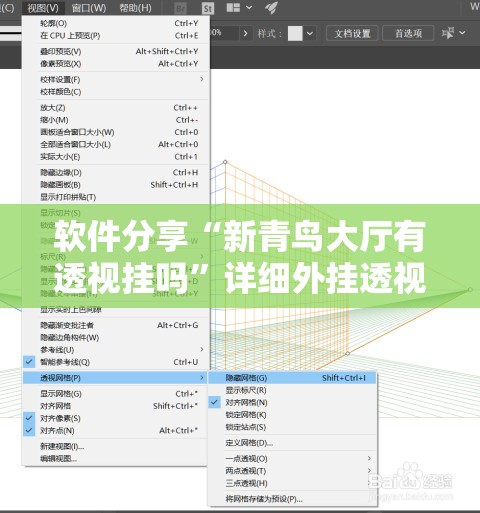Select 对齐网格 with Shift+Ctrl shortcut
Image resolution: width=480 pixels, height=513 pixels.
coord(116,406)
